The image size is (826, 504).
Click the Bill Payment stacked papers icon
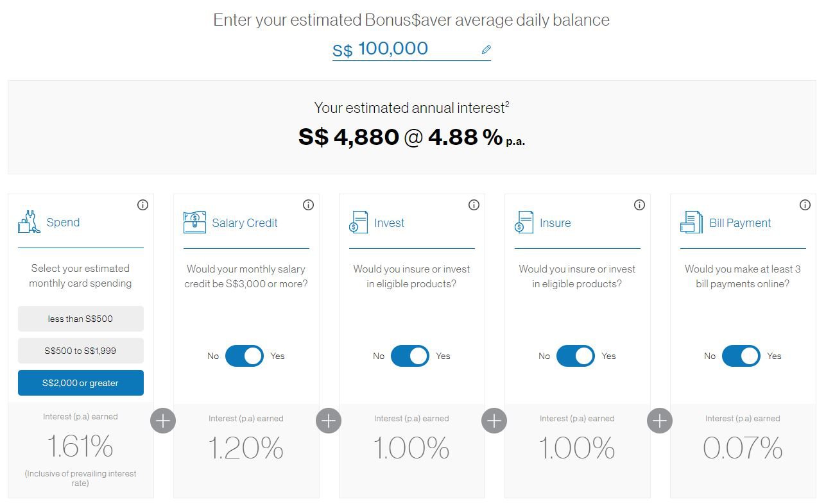coord(690,223)
